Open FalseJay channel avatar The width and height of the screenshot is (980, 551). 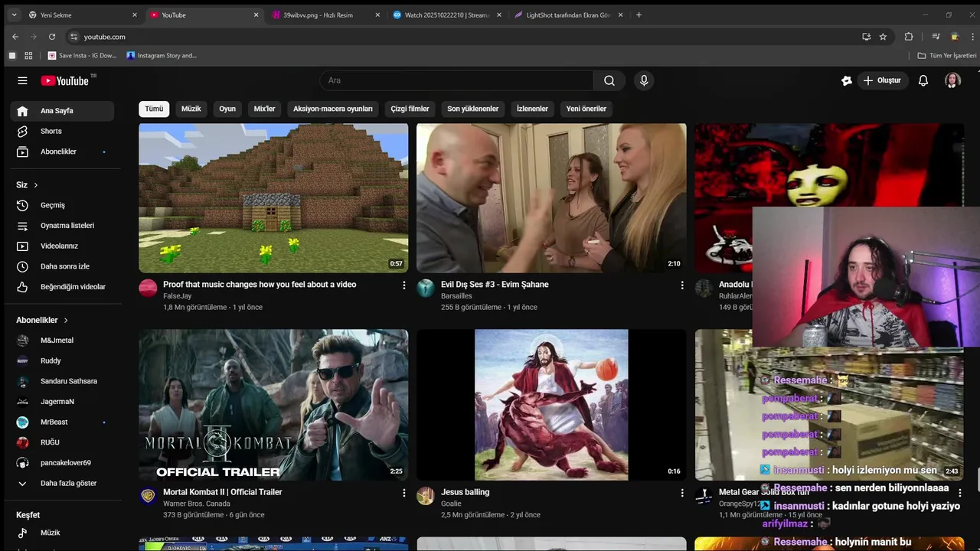coord(148,289)
